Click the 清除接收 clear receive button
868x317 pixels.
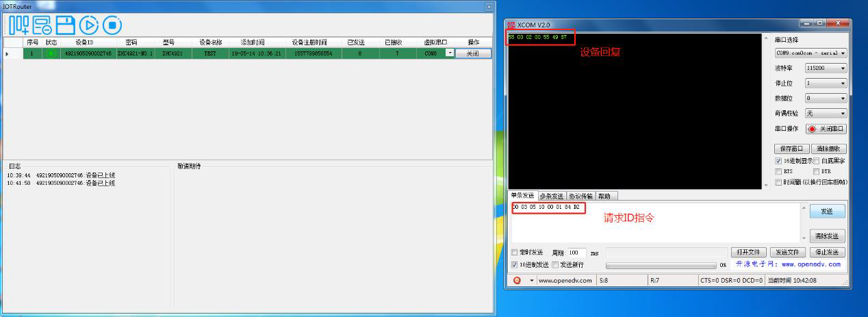(830, 149)
